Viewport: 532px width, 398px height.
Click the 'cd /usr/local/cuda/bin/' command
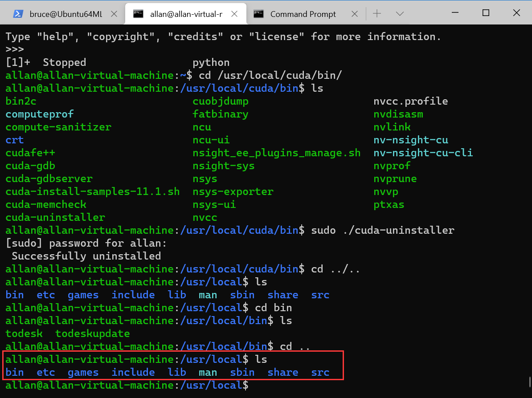click(270, 75)
